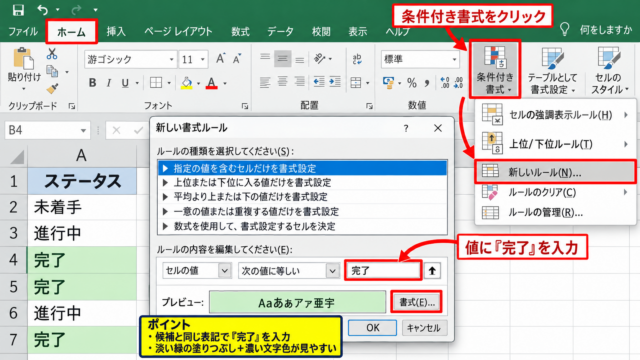The image size is (640, 360).
Task: Center text horizontally
Action: click(282, 83)
